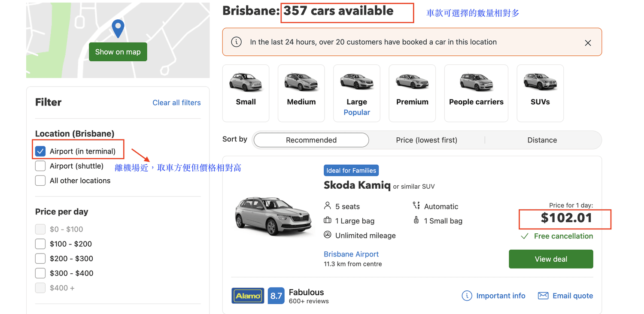
Task: Sort results by Distance
Action: click(x=542, y=140)
